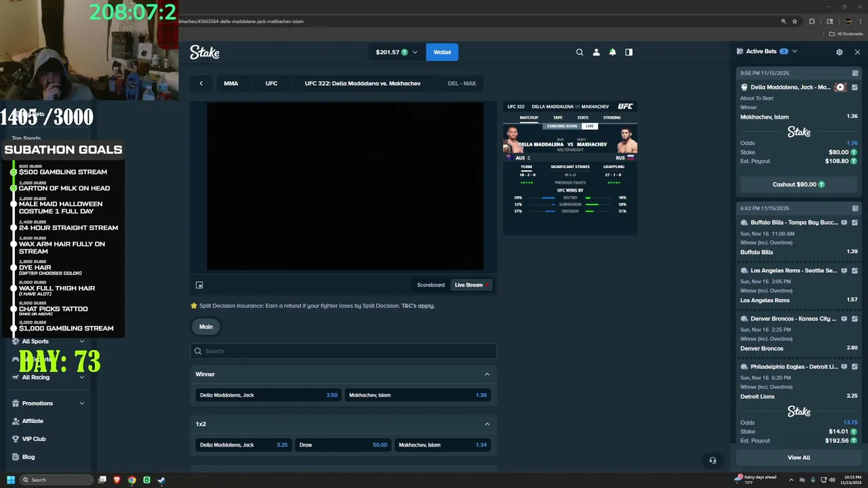Collapse the 1x2 market
Viewport: 868px width, 488px height.
tap(487, 424)
